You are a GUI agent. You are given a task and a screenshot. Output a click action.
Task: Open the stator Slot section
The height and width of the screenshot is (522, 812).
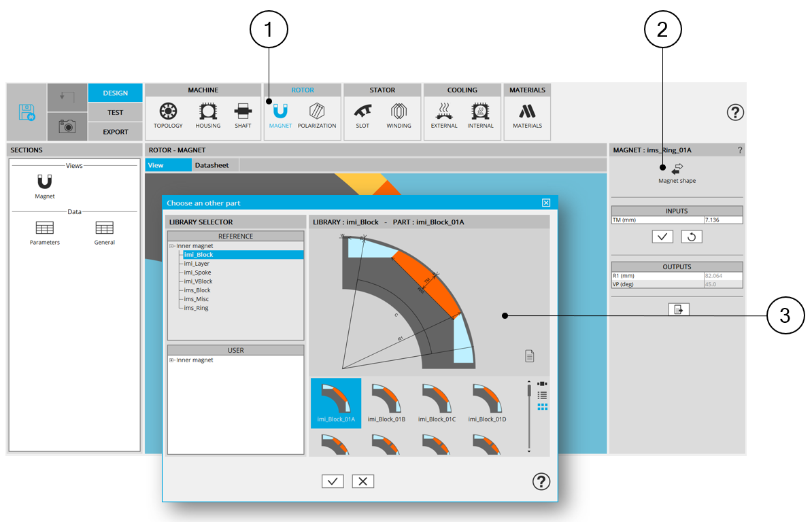click(x=362, y=114)
